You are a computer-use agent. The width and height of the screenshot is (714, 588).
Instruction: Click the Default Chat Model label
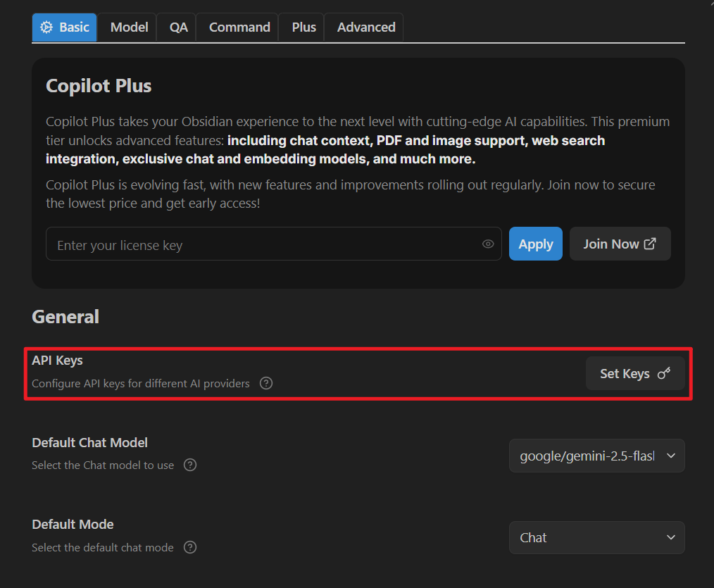coord(89,443)
